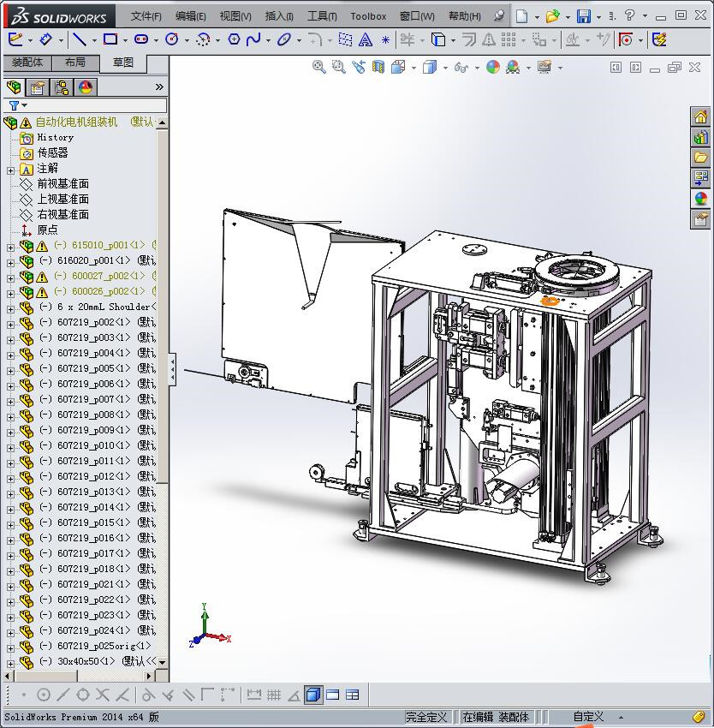Open the ConfigurationManager tab icon
Image resolution: width=714 pixels, height=728 pixels.
pyautogui.click(x=62, y=87)
